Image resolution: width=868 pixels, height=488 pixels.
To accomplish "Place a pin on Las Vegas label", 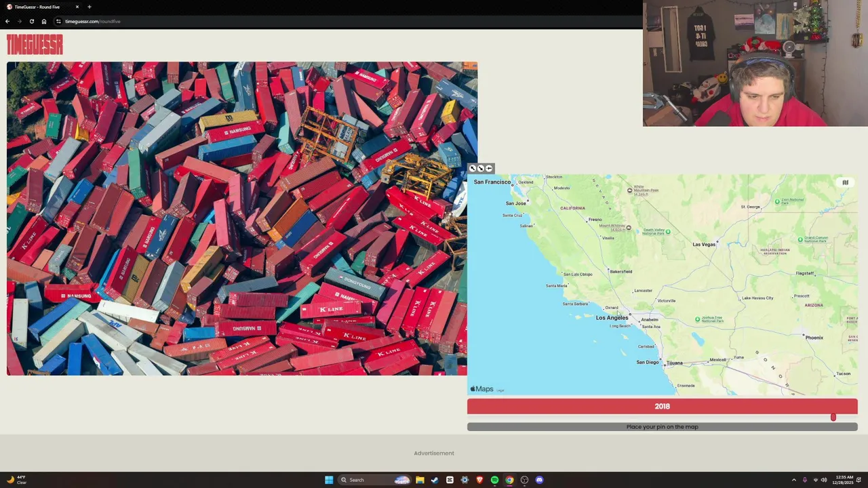I will click(x=704, y=244).
